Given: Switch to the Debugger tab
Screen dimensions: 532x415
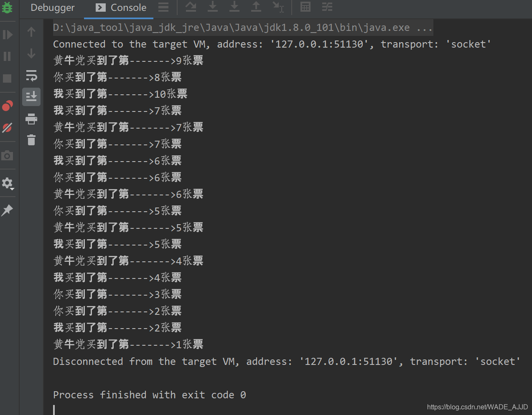Looking at the screenshot, I should click(53, 8).
